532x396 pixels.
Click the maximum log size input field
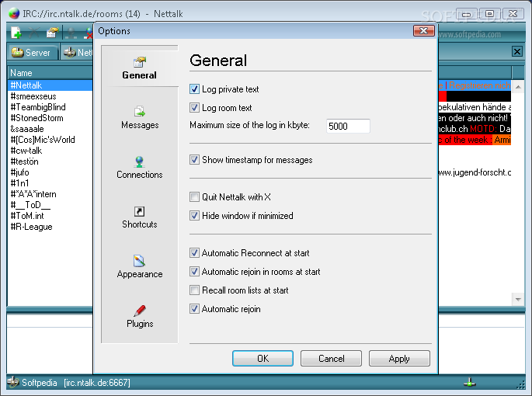coord(348,126)
